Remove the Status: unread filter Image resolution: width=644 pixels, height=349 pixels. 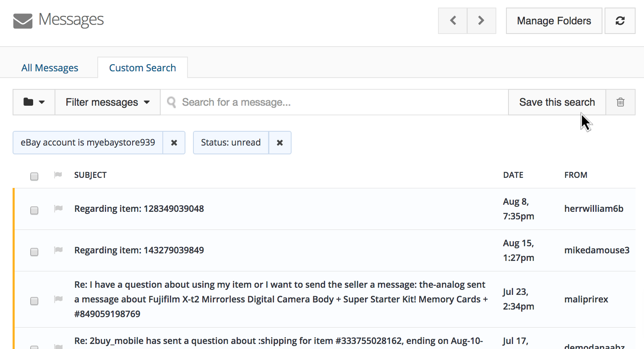[x=279, y=143]
